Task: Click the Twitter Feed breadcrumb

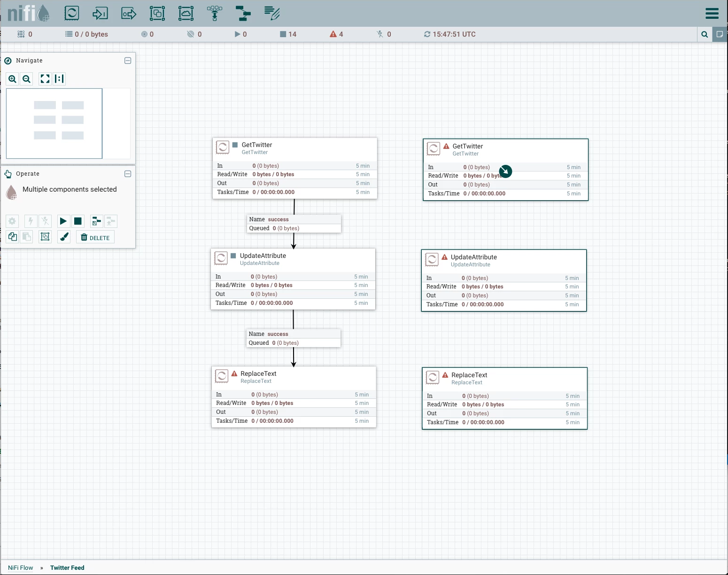Action: 67,567
